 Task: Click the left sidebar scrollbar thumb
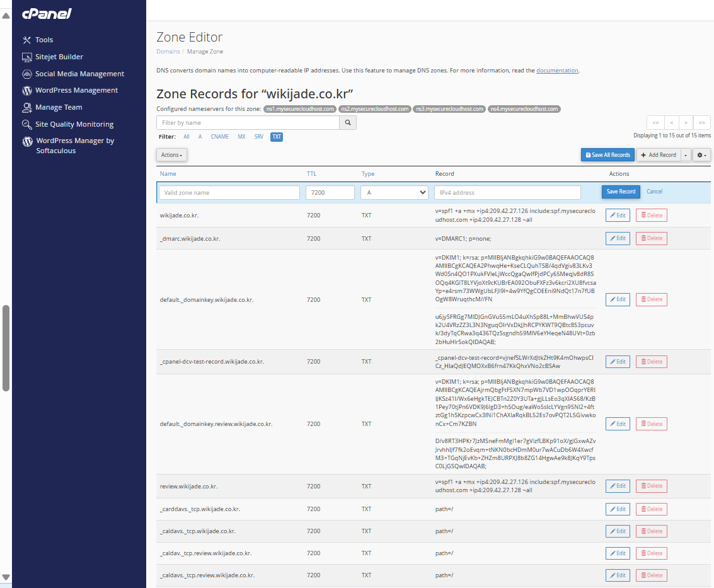[x=6, y=349]
